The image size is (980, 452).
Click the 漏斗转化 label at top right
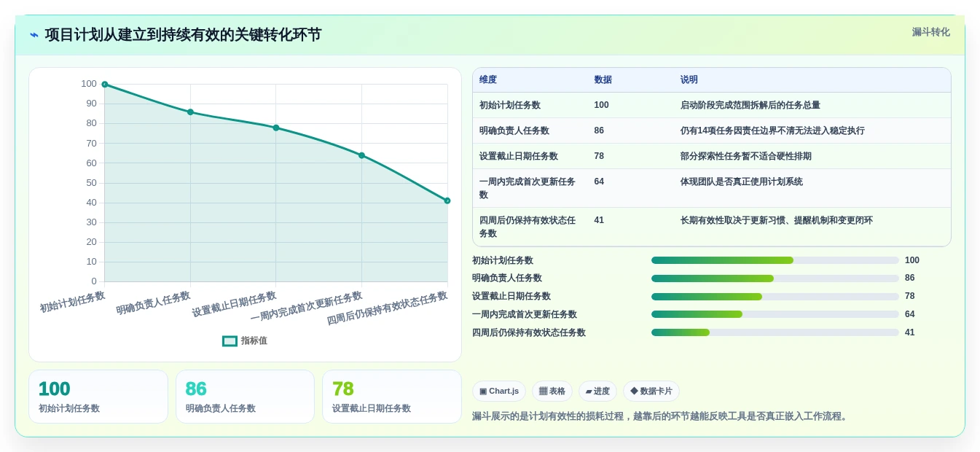click(930, 32)
